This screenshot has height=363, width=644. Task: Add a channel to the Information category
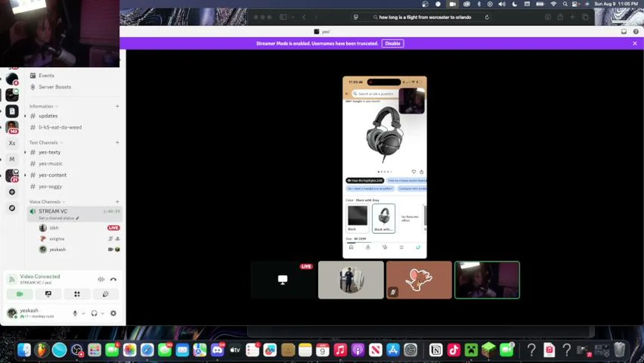pos(117,106)
